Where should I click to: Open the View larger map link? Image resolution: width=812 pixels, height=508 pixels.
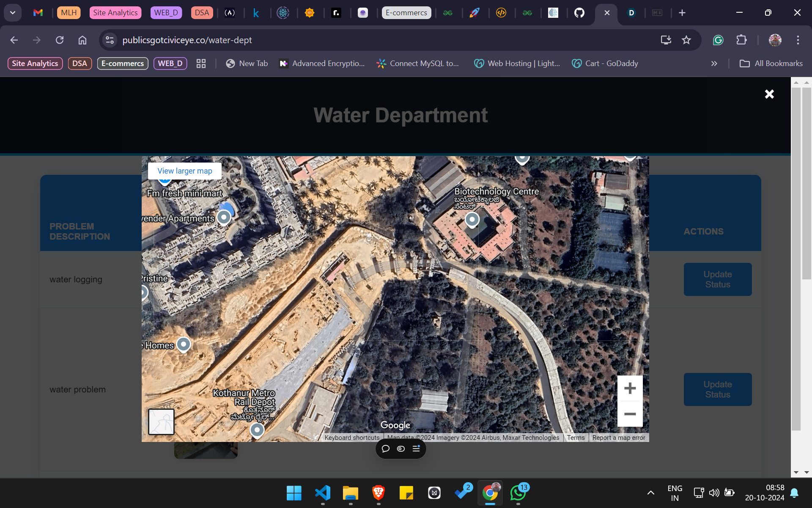[x=185, y=171]
